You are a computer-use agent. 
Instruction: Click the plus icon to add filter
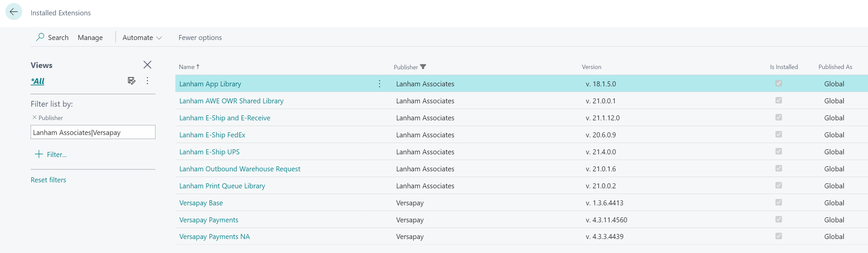click(x=39, y=154)
